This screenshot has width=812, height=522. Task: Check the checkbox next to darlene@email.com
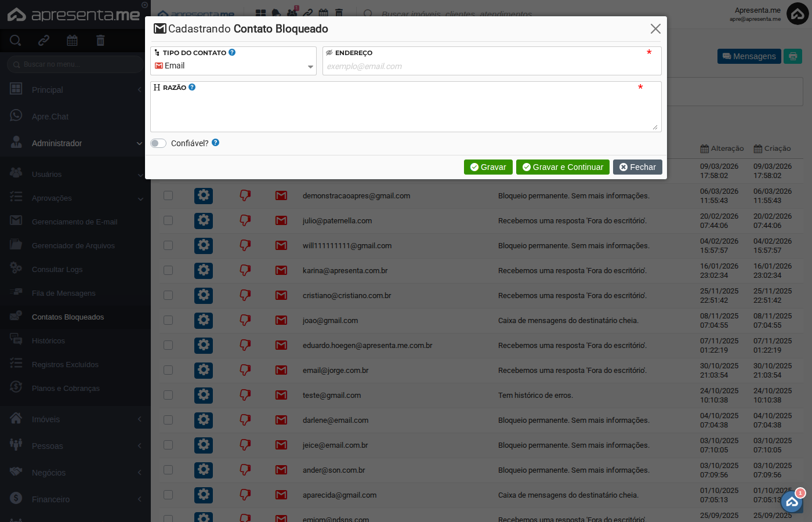[x=168, y=420]
